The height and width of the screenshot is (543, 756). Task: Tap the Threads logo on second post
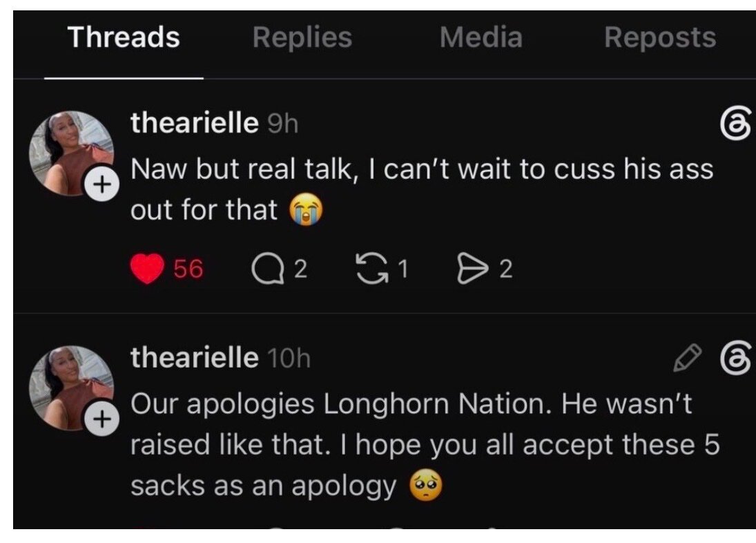click(736, 357)
